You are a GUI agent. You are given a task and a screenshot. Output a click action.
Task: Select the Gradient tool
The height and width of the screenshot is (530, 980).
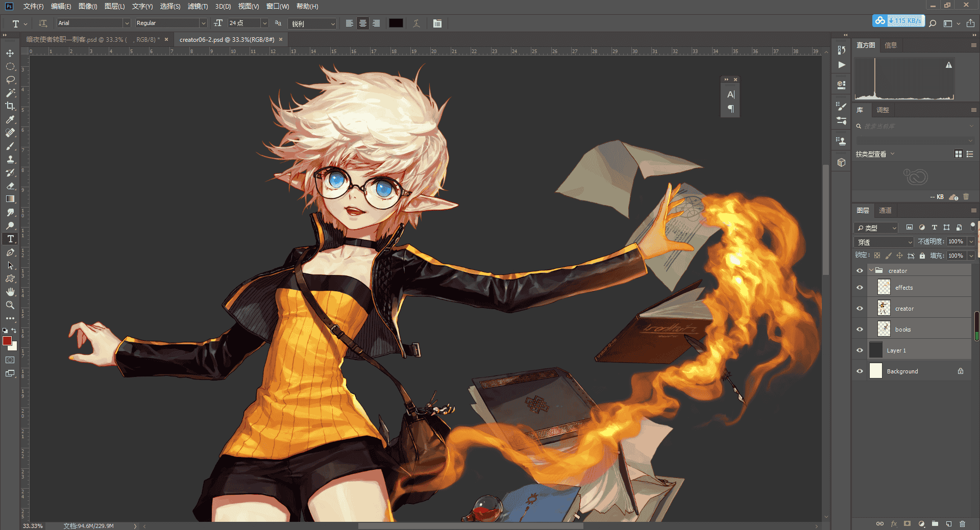coord(10,199)
